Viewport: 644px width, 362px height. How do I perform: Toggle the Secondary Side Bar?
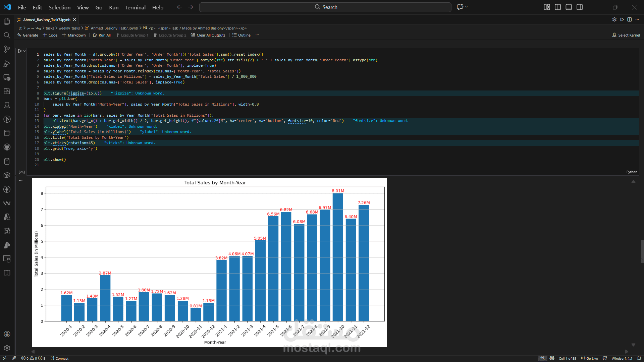click(x=580, y=7)
